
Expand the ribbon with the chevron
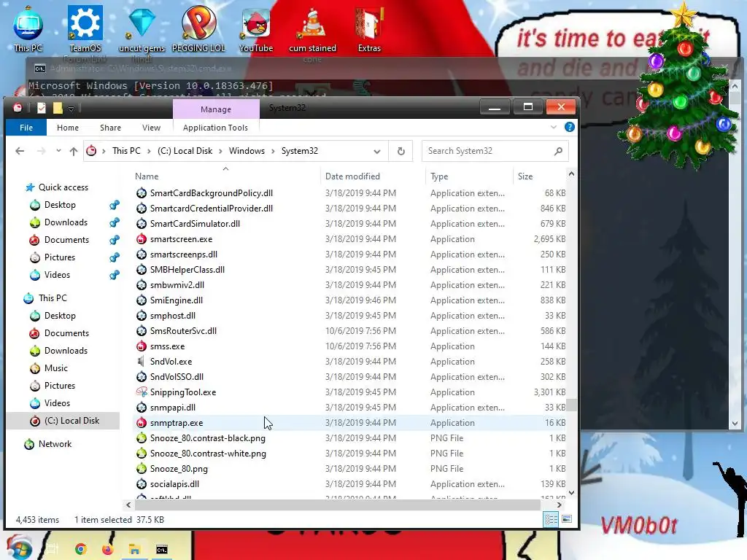554,127
